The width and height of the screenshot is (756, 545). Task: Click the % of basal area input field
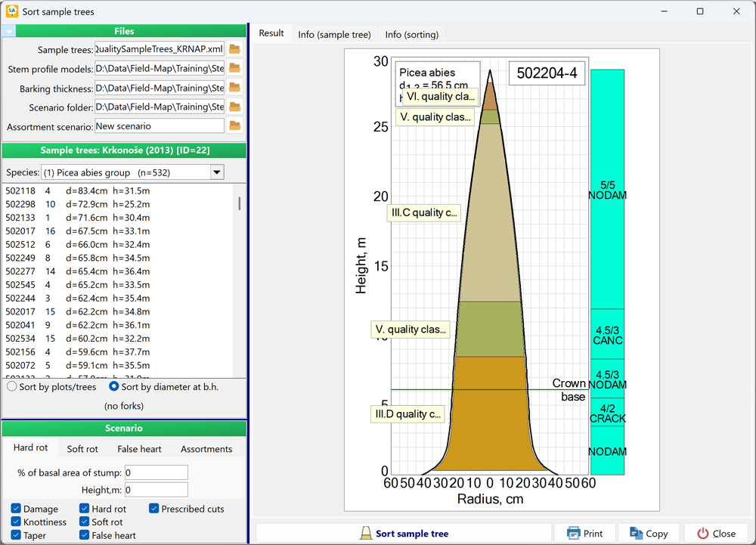tap(156, 473)
